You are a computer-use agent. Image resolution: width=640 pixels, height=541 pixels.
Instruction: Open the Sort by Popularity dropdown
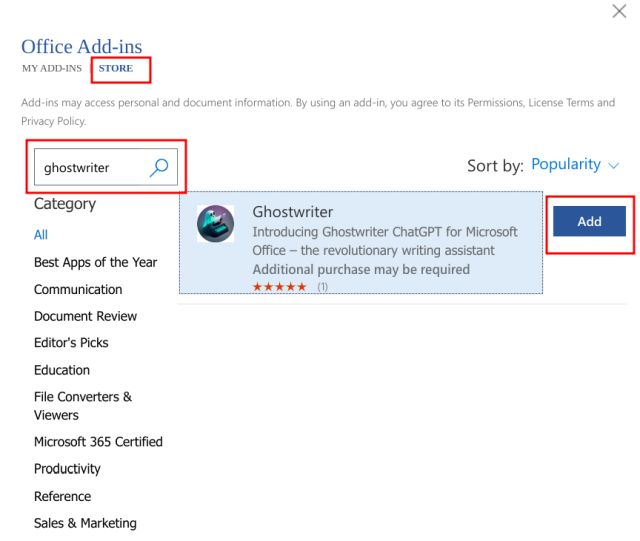(x=575, y=165)
